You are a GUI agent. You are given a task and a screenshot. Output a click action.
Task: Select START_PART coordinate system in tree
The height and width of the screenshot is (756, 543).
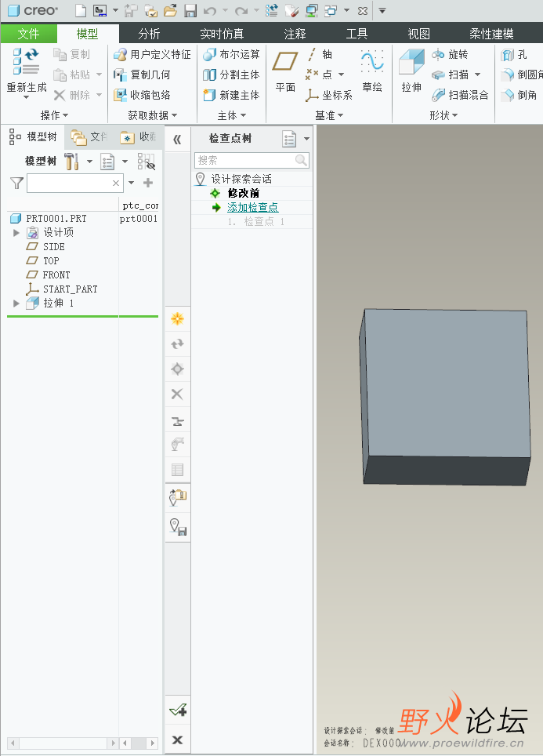point(71,289)
